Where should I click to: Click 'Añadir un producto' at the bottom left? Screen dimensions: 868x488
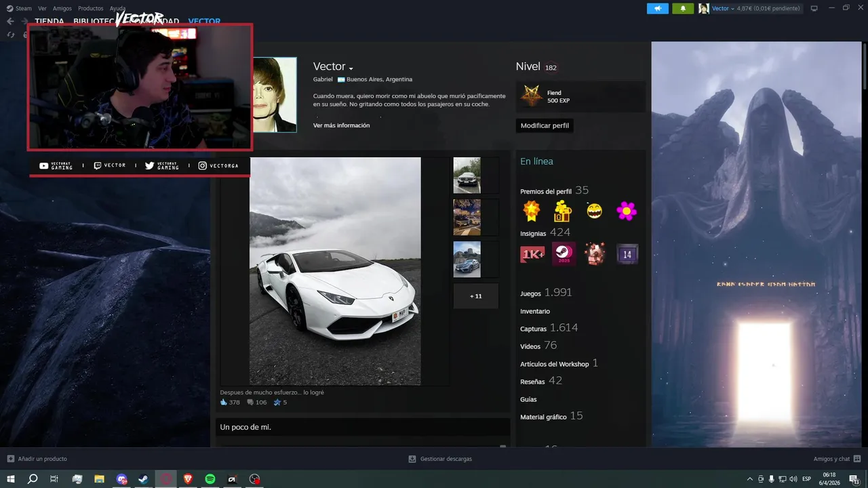click(x=37, y=459)
